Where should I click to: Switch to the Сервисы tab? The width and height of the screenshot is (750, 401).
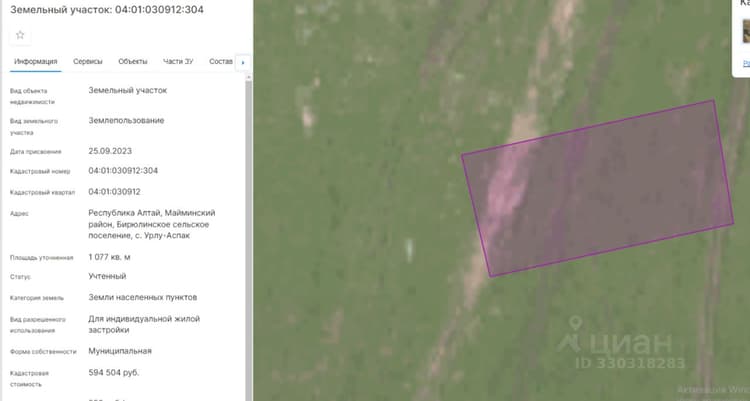point(88,62)
